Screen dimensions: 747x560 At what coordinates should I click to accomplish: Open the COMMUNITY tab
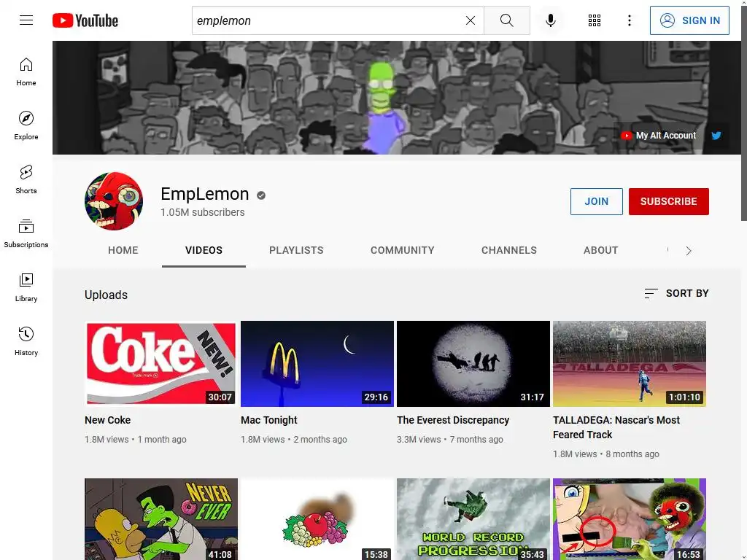pyautogui.click(x=403, y=251)
